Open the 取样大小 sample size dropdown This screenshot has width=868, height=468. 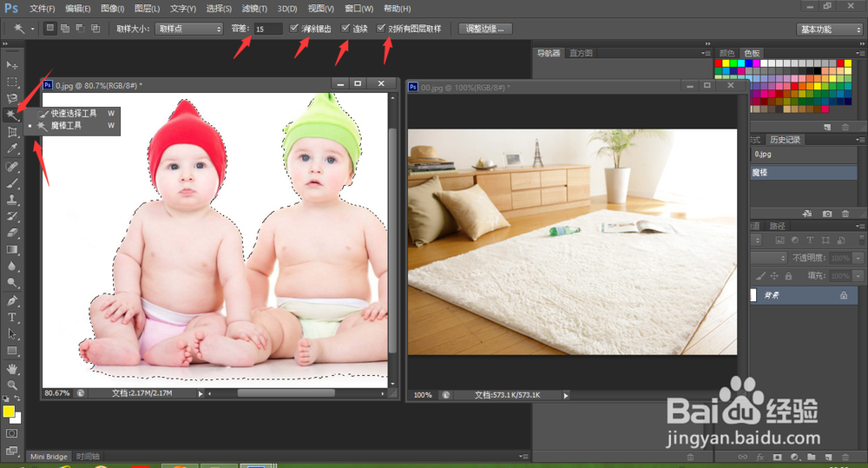(188, 29)
